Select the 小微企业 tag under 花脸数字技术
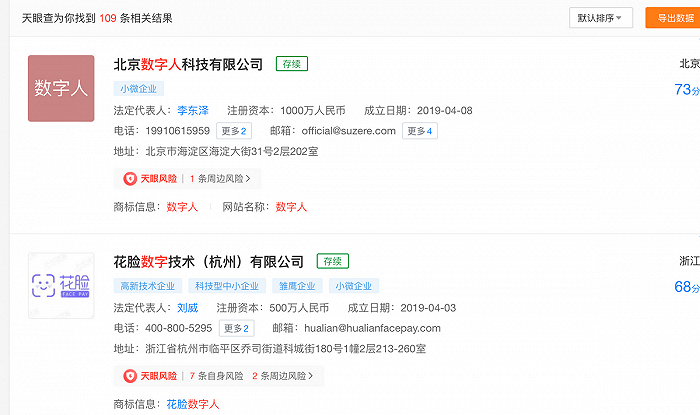The width and height of the screenshot is (700, 415). pyautogui.click(x=354, y=286)
